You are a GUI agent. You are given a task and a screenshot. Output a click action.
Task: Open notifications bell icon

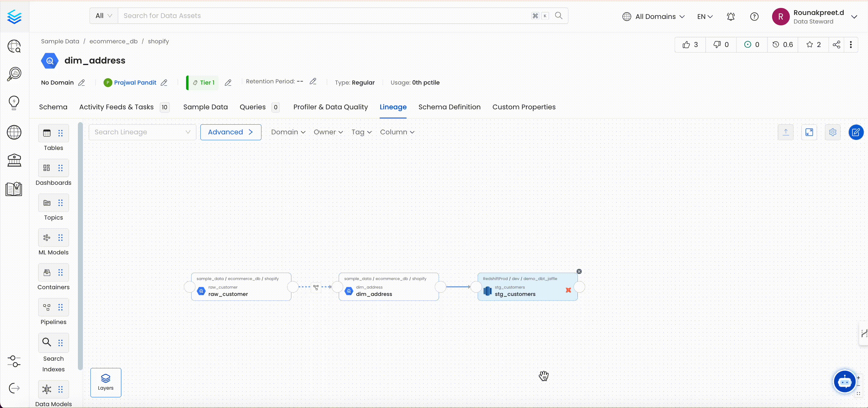coord(731,16)
